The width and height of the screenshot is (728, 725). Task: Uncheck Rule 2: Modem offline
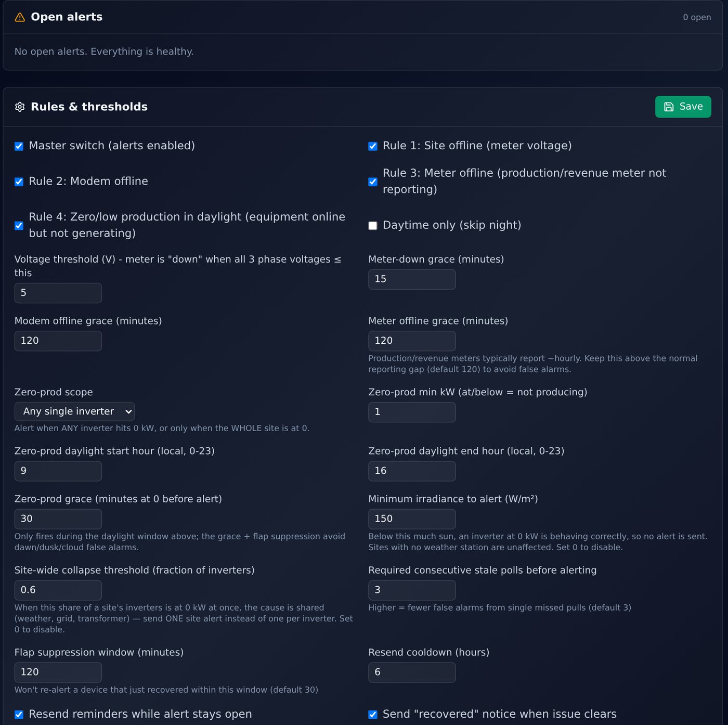[19, 182]
